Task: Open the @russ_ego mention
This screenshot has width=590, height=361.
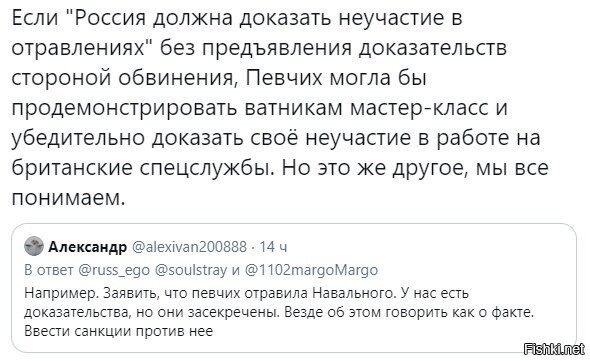Action: coord(114,270)
